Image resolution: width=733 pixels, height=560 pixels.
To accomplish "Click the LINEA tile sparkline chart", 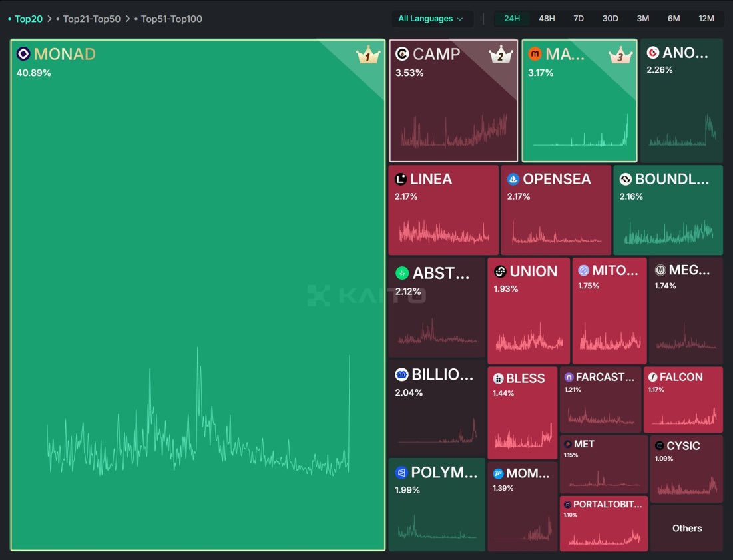I will (443, 231).
